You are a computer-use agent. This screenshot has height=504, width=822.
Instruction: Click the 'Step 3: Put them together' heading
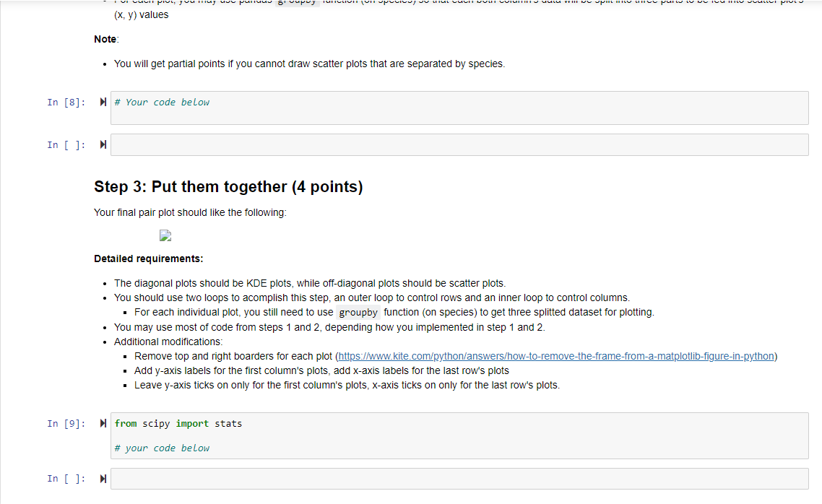pyautogui.click(x=228, y=186)
